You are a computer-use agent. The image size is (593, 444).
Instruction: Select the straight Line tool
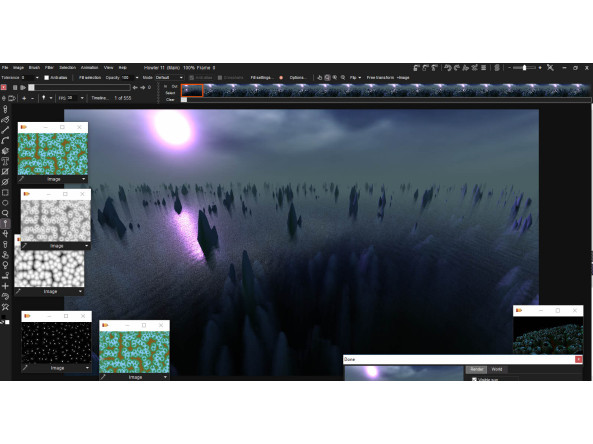(5, 130)
